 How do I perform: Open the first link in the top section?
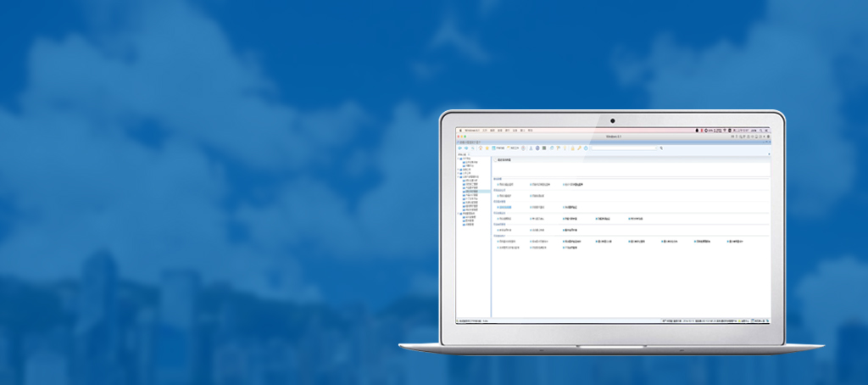tap(505, 183)
